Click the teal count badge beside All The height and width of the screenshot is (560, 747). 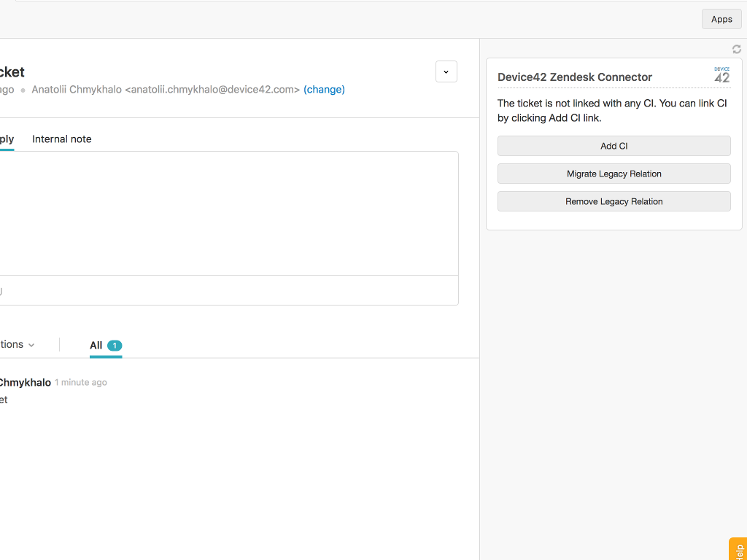tap(115, 346)
